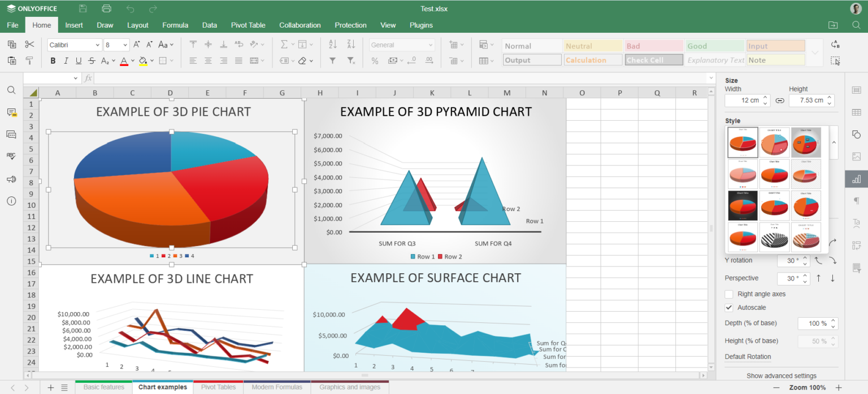
Task: Click the Default Rotation button
Action: [747, 357]
